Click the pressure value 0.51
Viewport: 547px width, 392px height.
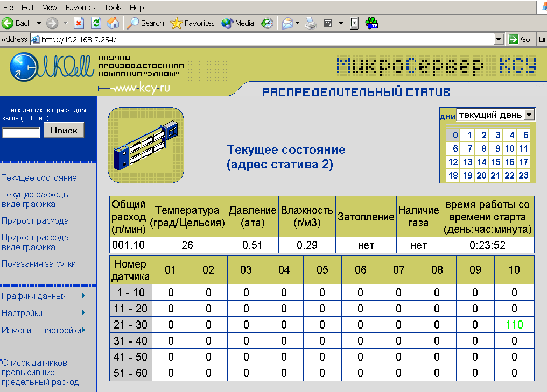252,245
